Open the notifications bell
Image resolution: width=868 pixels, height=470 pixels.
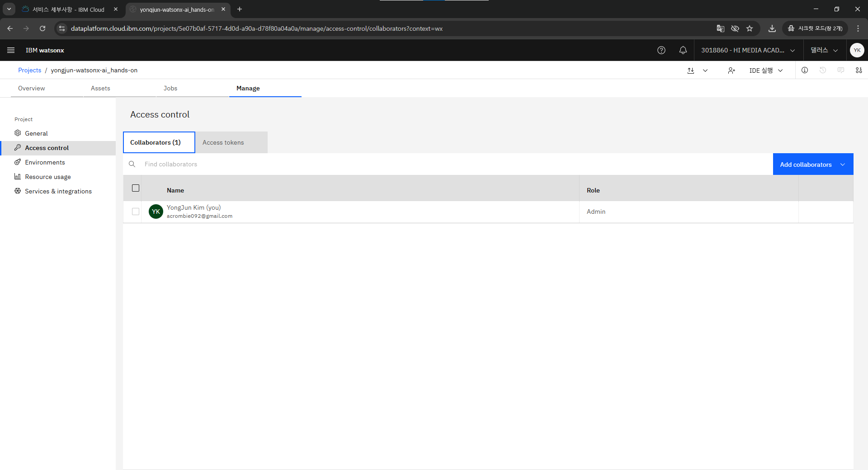click(x=683, y=50)
